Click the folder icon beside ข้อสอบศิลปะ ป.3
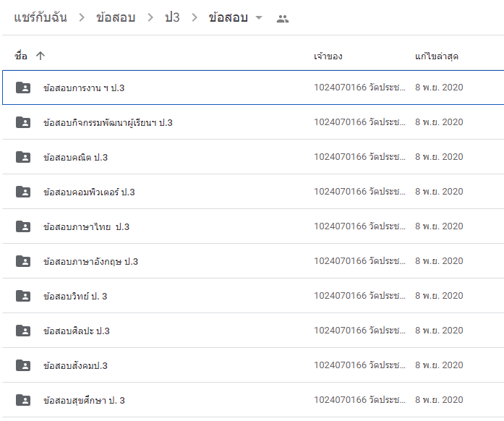Image resolution: width=504 pixels, height=421 pixels. pos(23,331)
